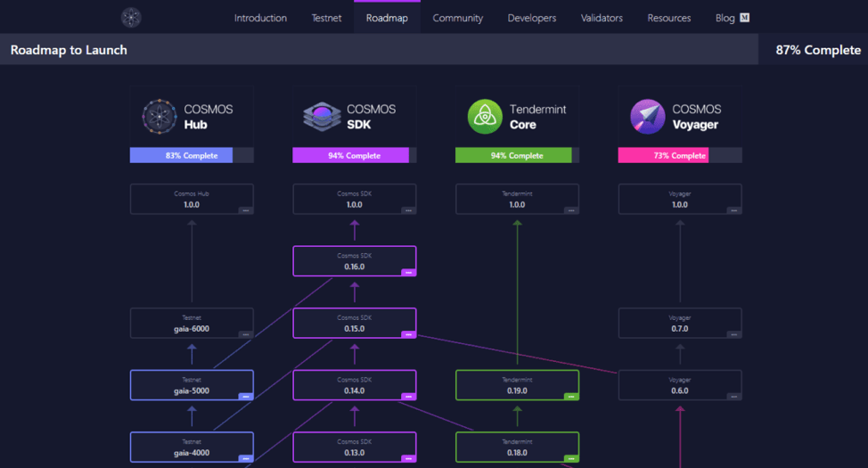Click the Tendermint 1.0.0 version text

click(517, 205)
